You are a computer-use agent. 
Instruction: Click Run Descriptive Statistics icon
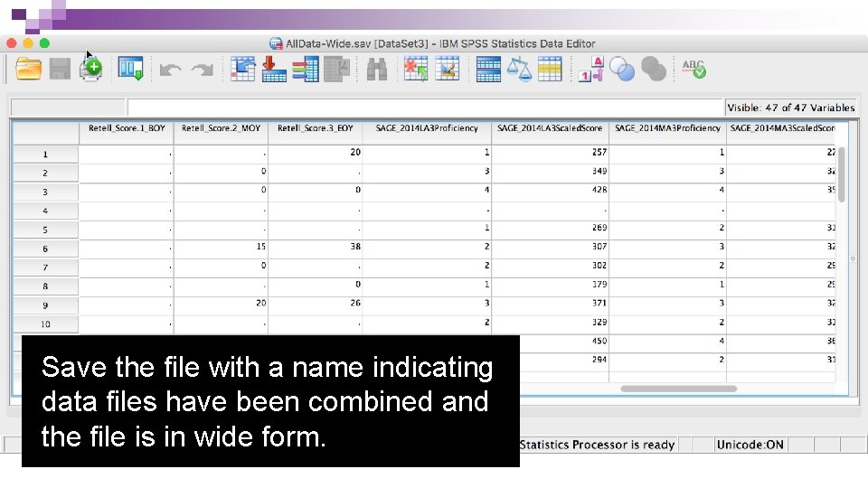(x=337, y=70)
